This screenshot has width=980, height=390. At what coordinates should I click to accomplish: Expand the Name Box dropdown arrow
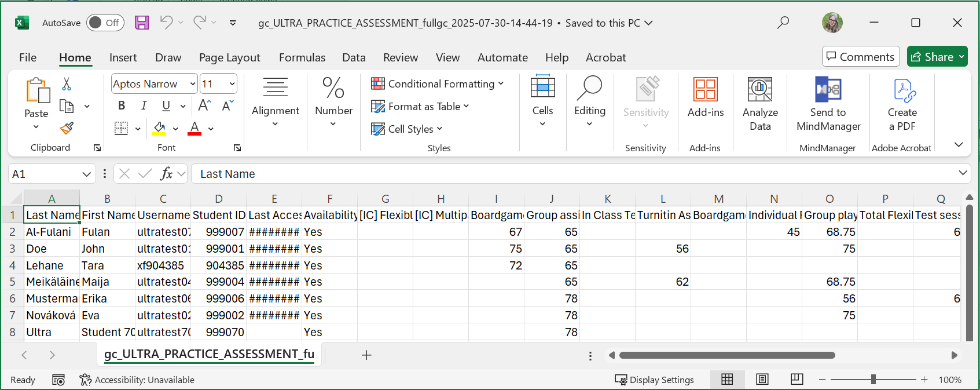pos(86,174)
